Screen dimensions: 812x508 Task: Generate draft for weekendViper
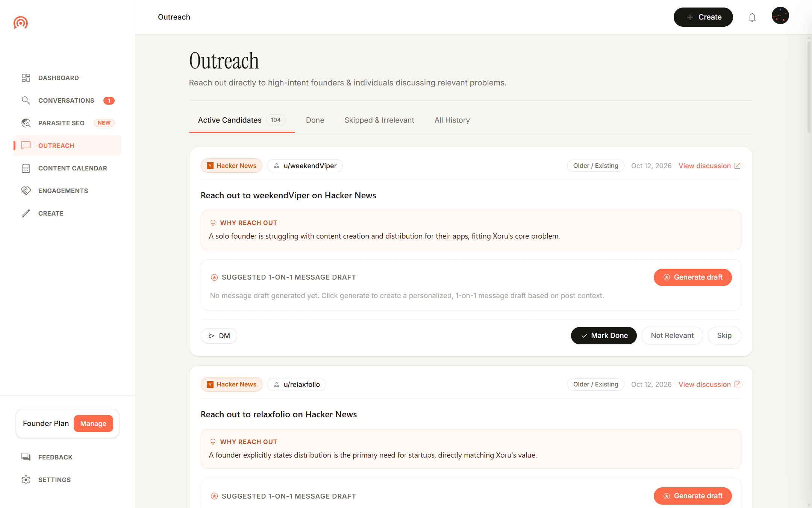coord(692,277)
